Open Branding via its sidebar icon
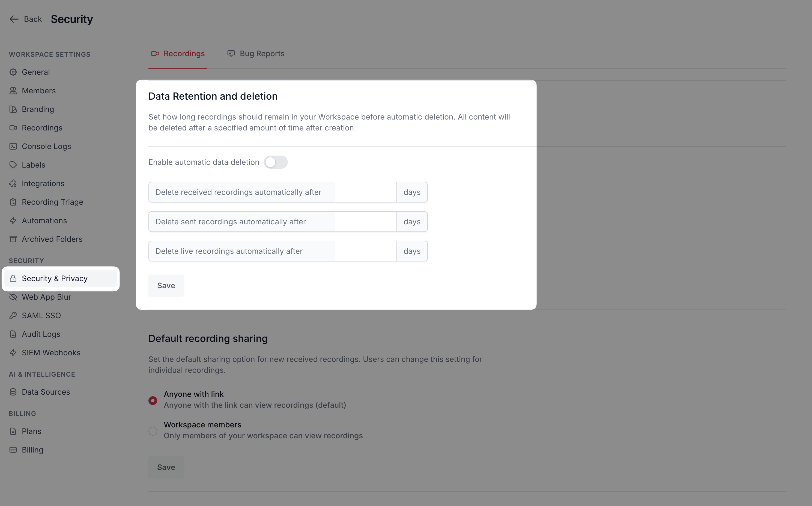Image resolution: width=812 pixels, height=506 pixels. [13, 109]
